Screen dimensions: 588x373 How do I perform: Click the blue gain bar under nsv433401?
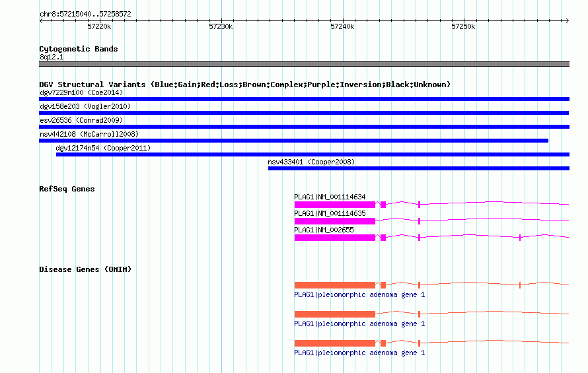click(x=419, y=168)
